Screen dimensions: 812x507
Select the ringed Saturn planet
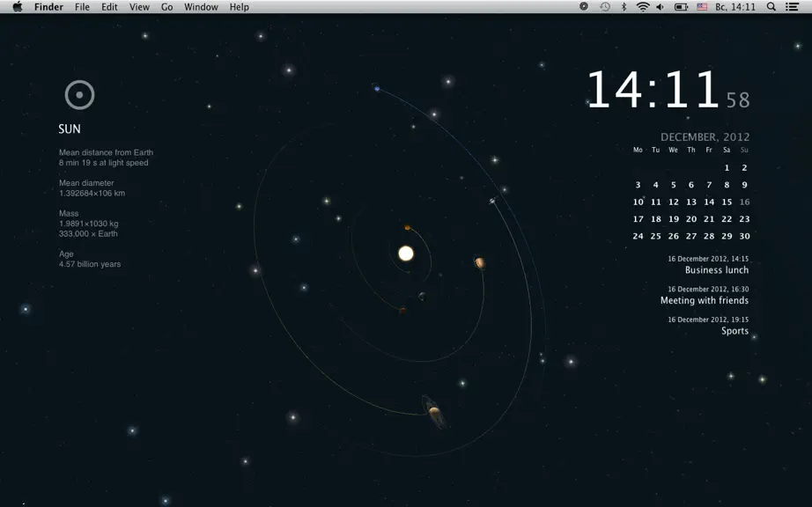[x=434, y=412]
